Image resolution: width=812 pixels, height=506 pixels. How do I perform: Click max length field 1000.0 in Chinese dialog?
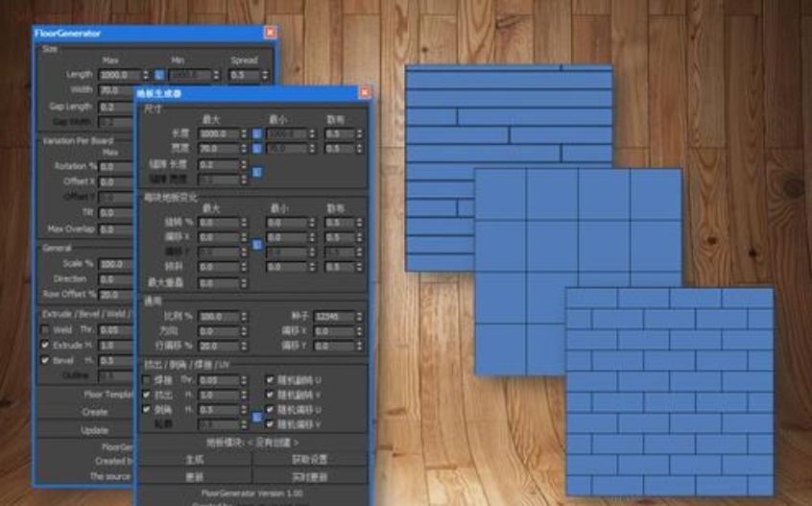click(219, 133)
